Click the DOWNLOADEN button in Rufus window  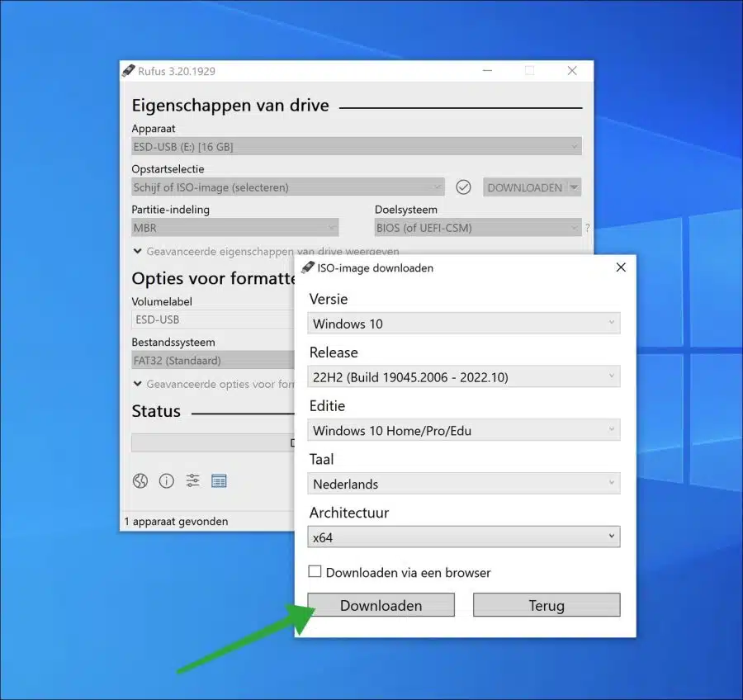point(524,187)
